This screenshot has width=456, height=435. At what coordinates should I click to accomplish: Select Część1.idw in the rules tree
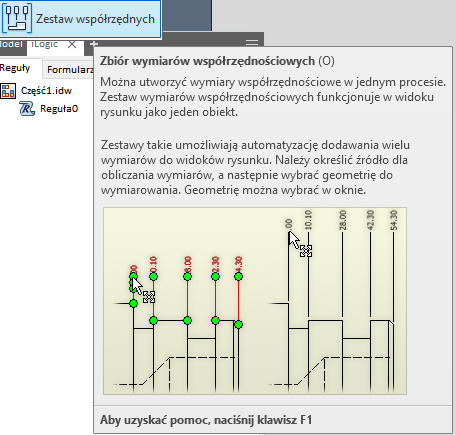[46, 91]
